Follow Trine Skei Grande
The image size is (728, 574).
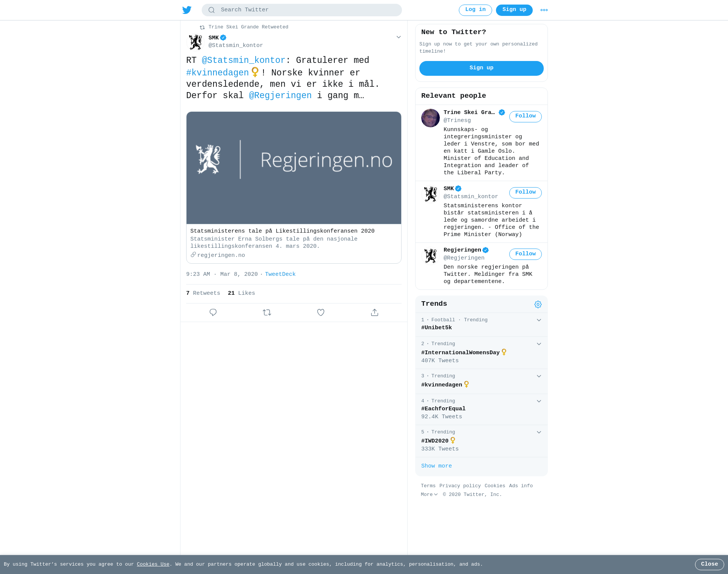(x=525, y=117)
